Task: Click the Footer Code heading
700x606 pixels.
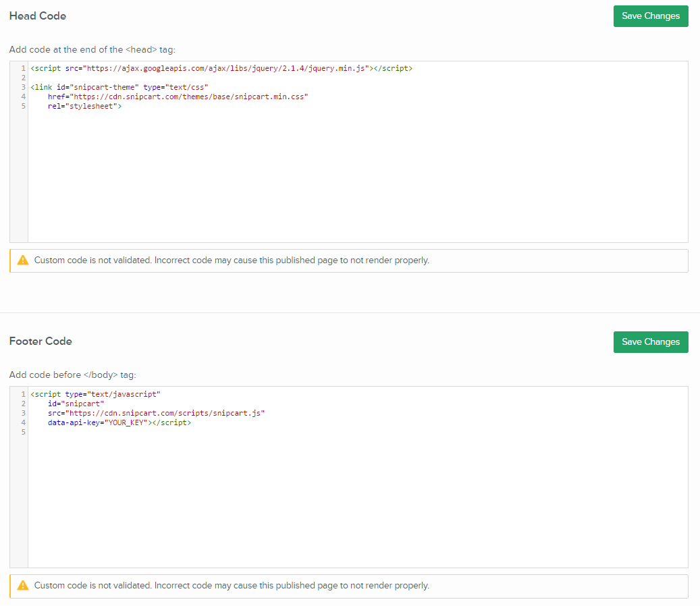Action: click(41, 341)
